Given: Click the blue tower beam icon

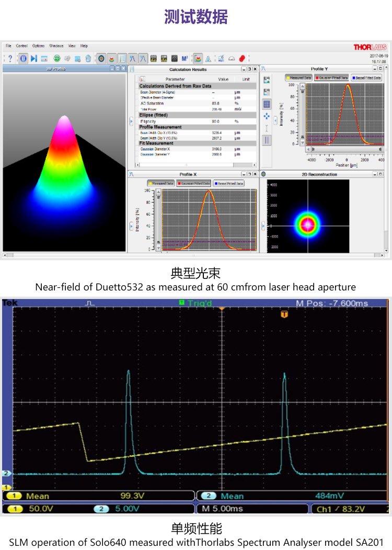Looking at the screenshot, I should point(208,59).
